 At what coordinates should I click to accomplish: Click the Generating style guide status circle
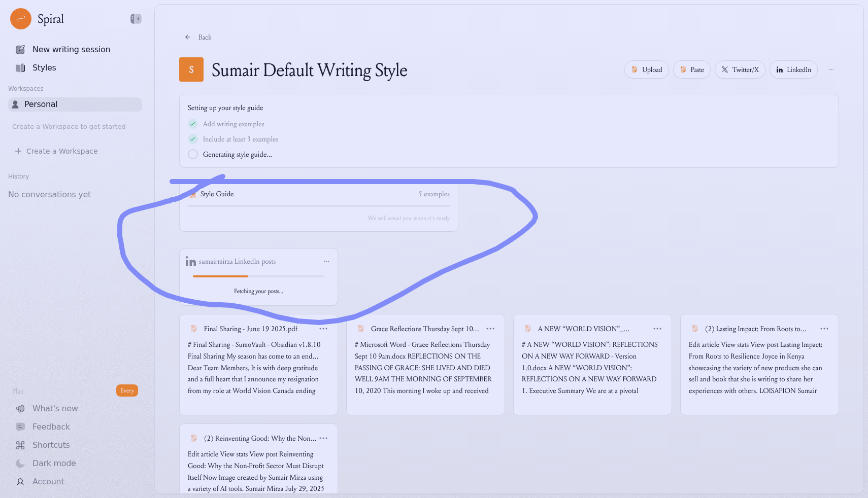(x=193, y=154)
